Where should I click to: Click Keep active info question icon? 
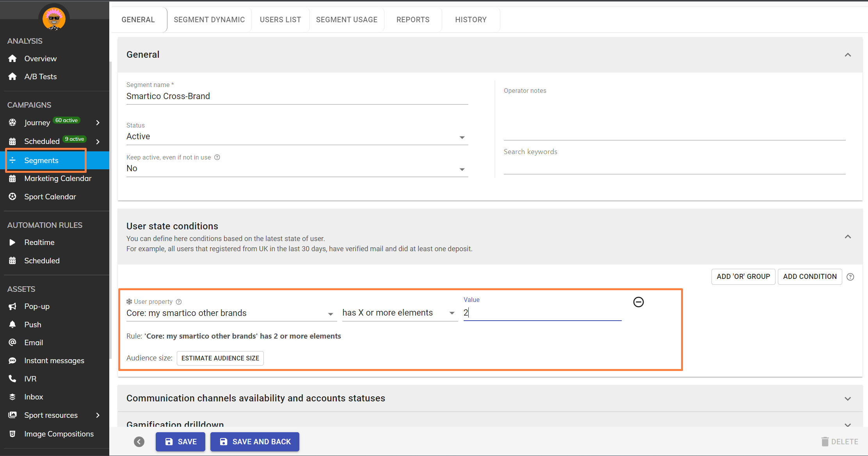pyautogui.click(x=217, y=158)
